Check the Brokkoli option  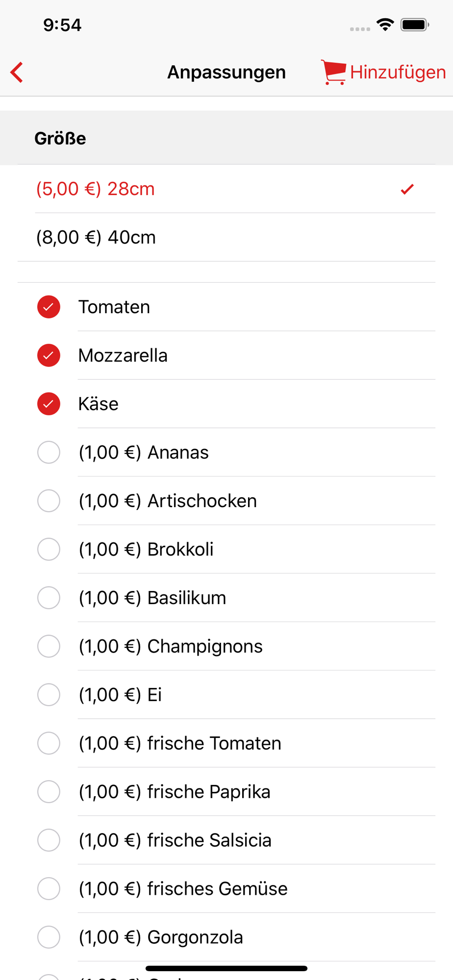[49, 549]
